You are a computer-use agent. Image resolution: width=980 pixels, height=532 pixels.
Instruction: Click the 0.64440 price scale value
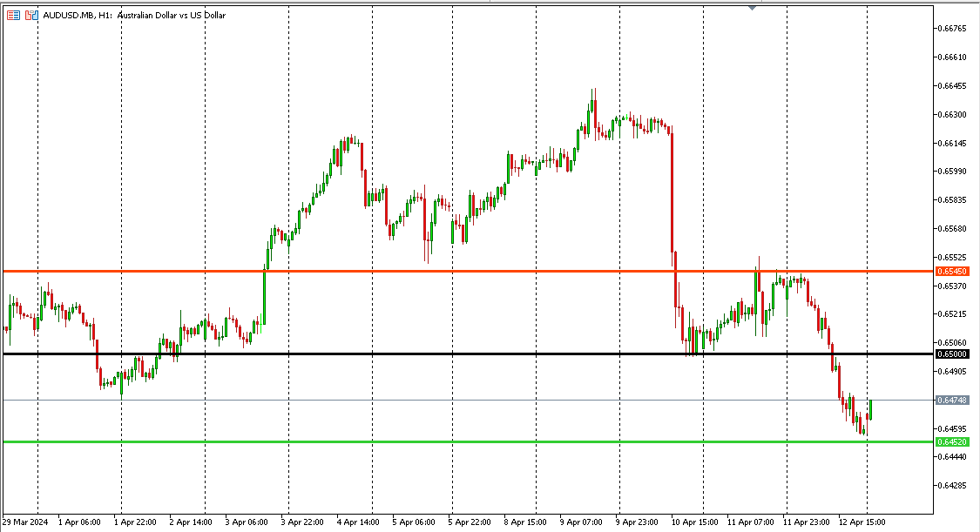pos(952,457)
